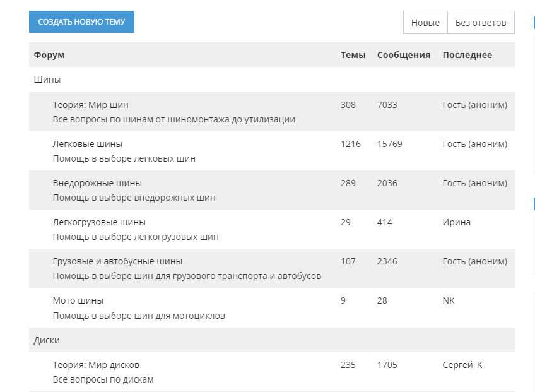Open the Внедорожные шины forum

[x=97, y=183]
